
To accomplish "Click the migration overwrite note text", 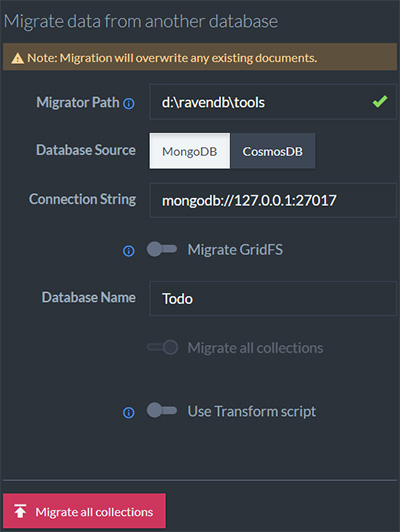I will click(172, 58).
